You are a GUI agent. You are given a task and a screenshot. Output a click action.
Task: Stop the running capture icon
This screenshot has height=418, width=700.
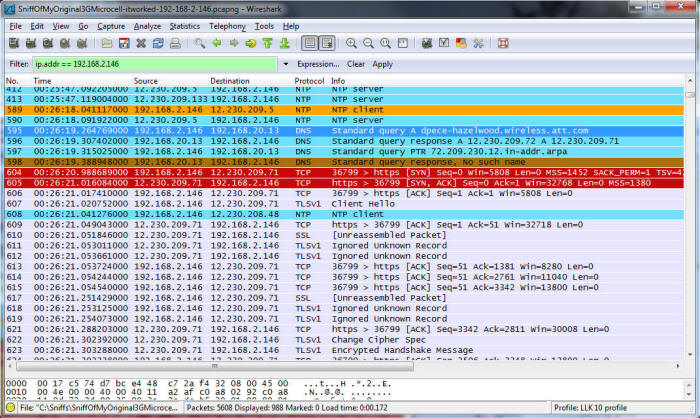click(x=65, y=43)
